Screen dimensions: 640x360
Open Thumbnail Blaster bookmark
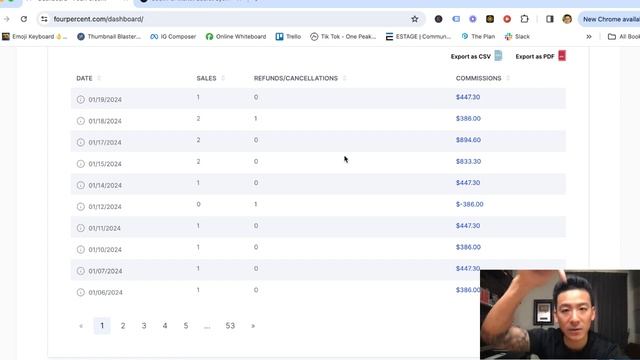coord(109,37)
